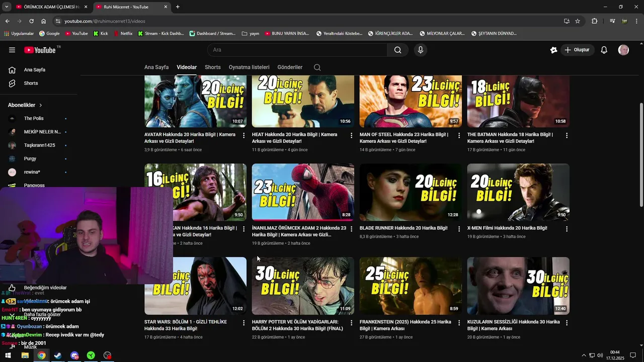The width and height of the screenshot is (644, 362).
Task: Expand the Abonelikler section chevron
Action: (41, 105)
